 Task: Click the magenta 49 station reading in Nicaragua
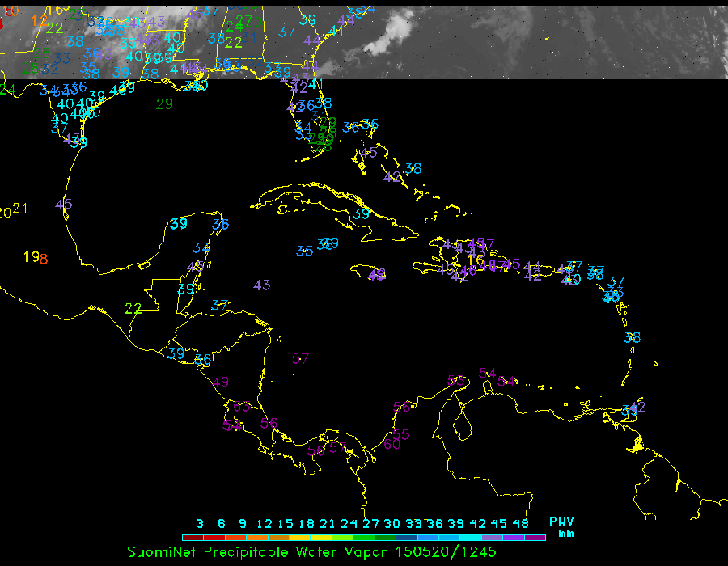tap(220, 382)
